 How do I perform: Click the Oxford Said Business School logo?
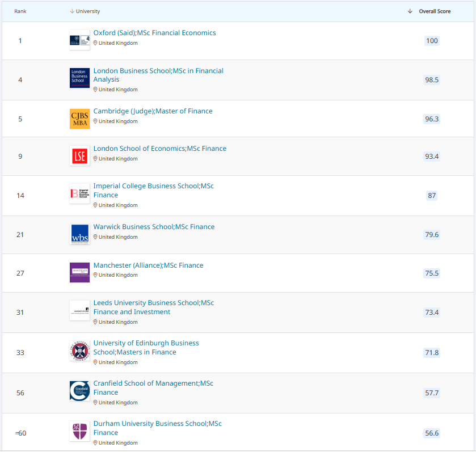tap(79, 40)
